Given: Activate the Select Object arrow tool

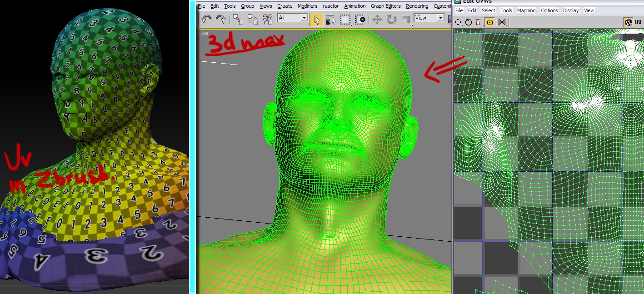Looking at the screenshot, I should [x=316, y=19].
